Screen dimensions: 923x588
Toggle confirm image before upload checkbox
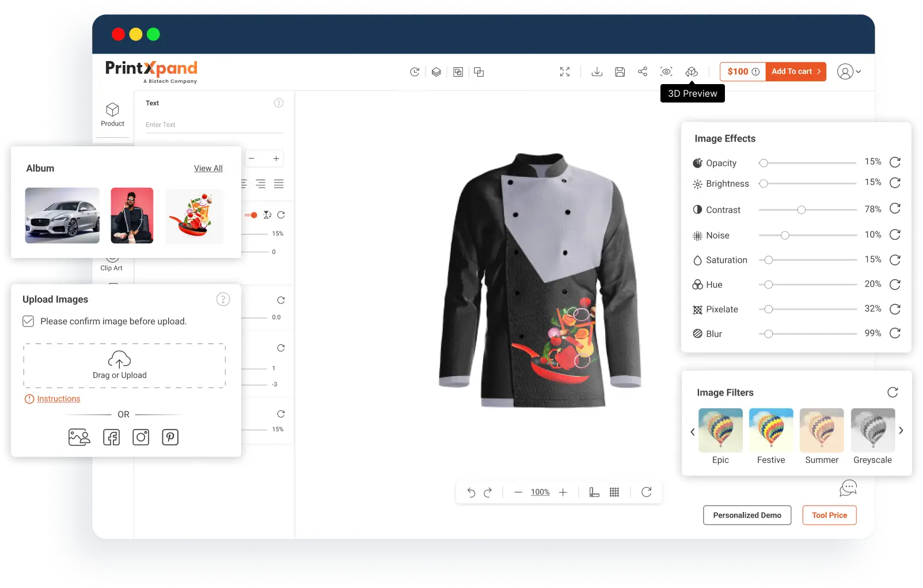tap(28, 321)
